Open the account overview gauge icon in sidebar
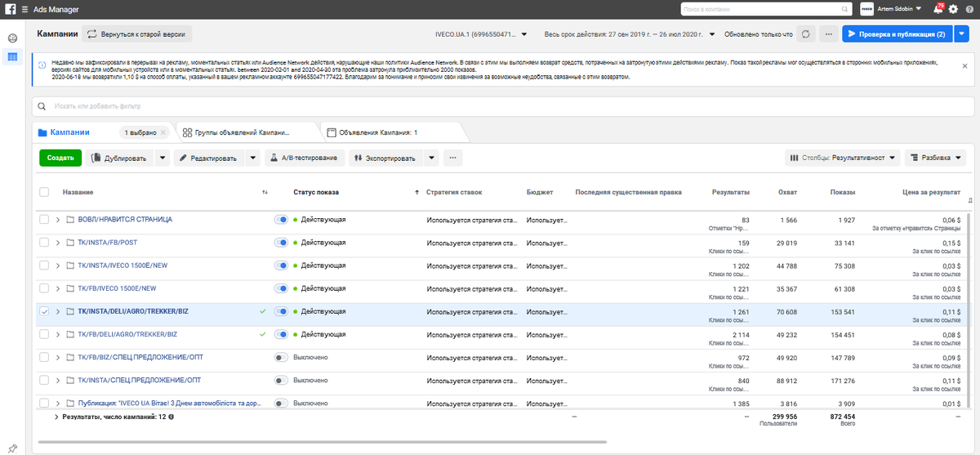Image resolution: width=980 pixels, height=455 pixels. [12, 38]
